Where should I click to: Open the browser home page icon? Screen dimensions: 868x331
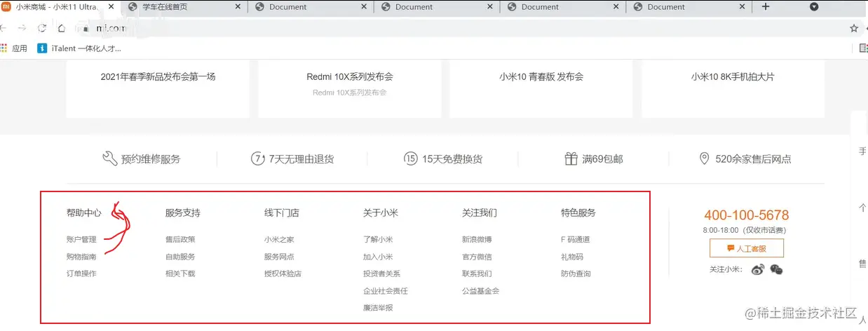(x=62, y=29)
